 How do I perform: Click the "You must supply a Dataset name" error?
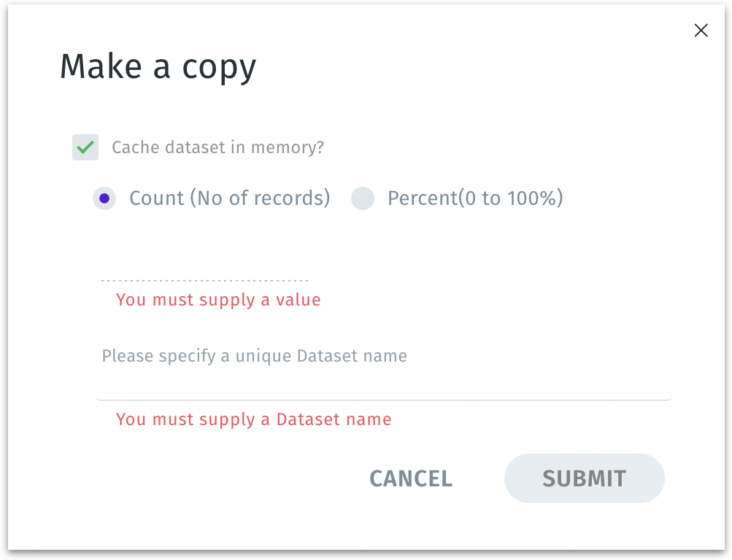point(253,419)
